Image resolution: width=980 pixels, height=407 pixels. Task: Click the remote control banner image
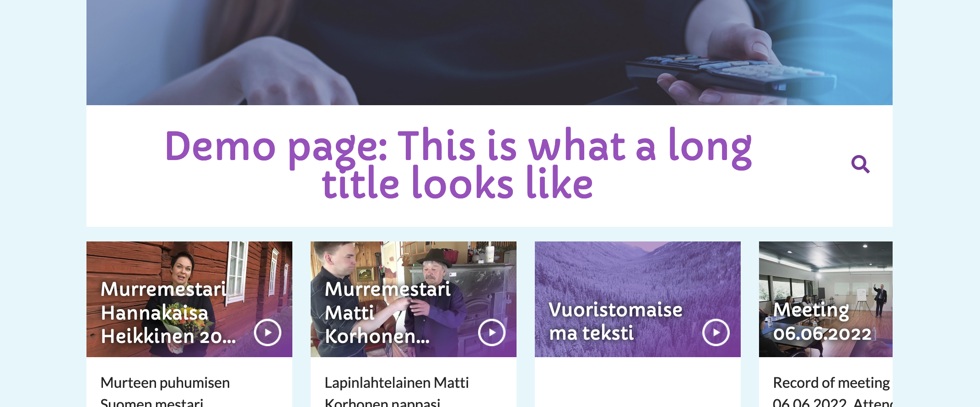coord(490,53)
